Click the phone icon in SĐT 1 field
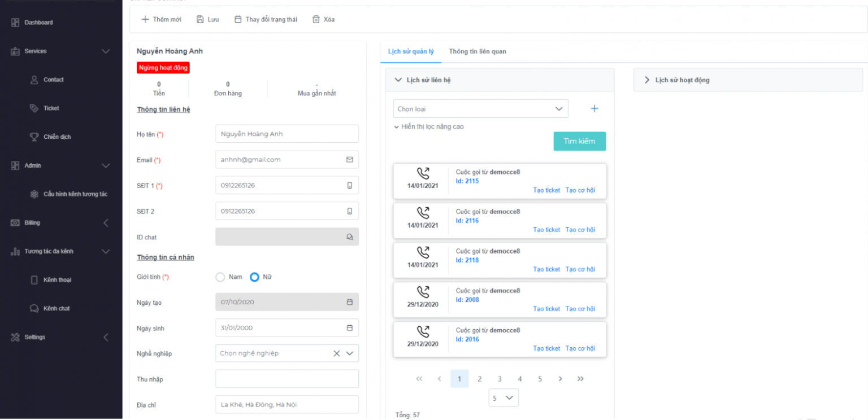Viewport: 868px width, 420px height. click(x=349, y=185)
